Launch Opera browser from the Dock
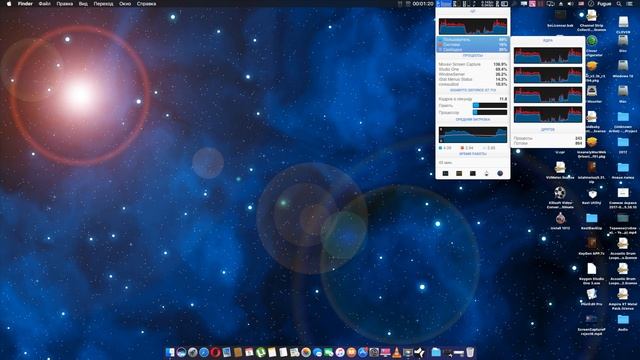This screenshot has width=640, height=360. pos(216,352)
